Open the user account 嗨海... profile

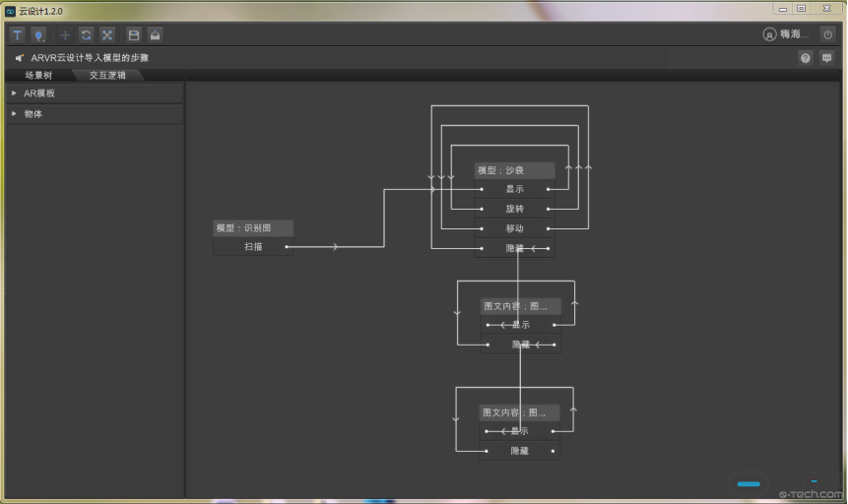[x=785, y=34]
